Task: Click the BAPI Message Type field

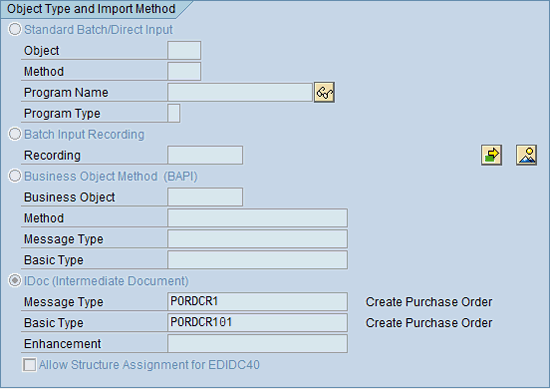Action: click(257, 239)
